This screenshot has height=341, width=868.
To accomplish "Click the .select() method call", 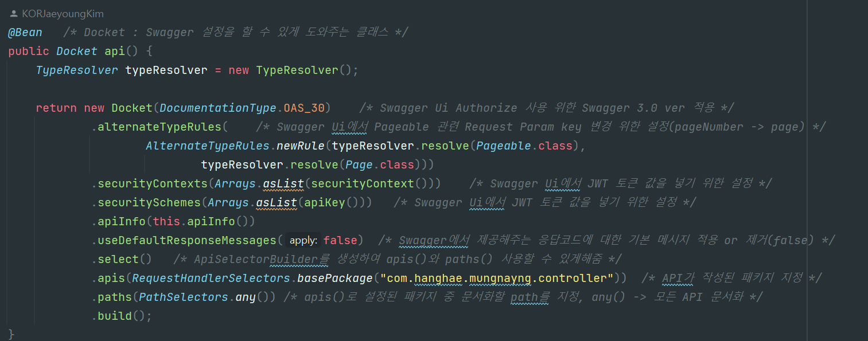I will pyautogui.click(x=122, y=259).
